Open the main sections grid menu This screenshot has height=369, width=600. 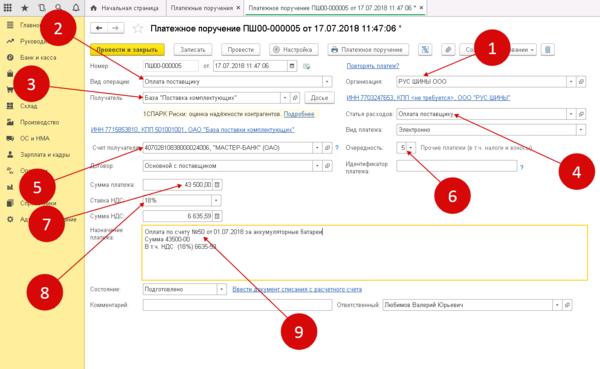[7, 7]
